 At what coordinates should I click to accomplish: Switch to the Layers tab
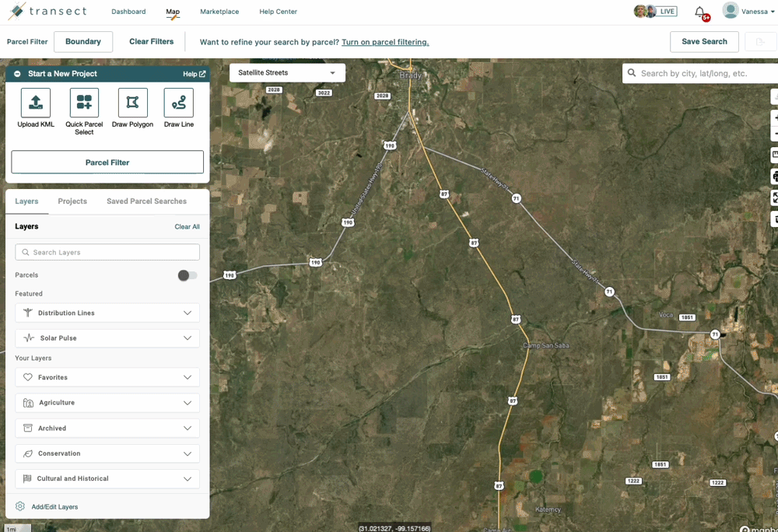pyautogui.click(x=26, y=201)
